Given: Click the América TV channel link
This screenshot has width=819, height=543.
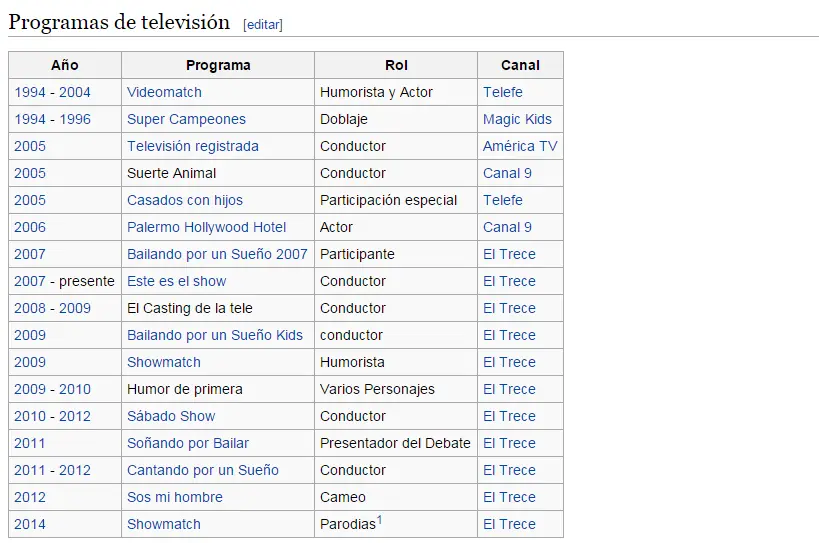Looking at the screenshot, I should pyautogui.click(x=520, y=146).
